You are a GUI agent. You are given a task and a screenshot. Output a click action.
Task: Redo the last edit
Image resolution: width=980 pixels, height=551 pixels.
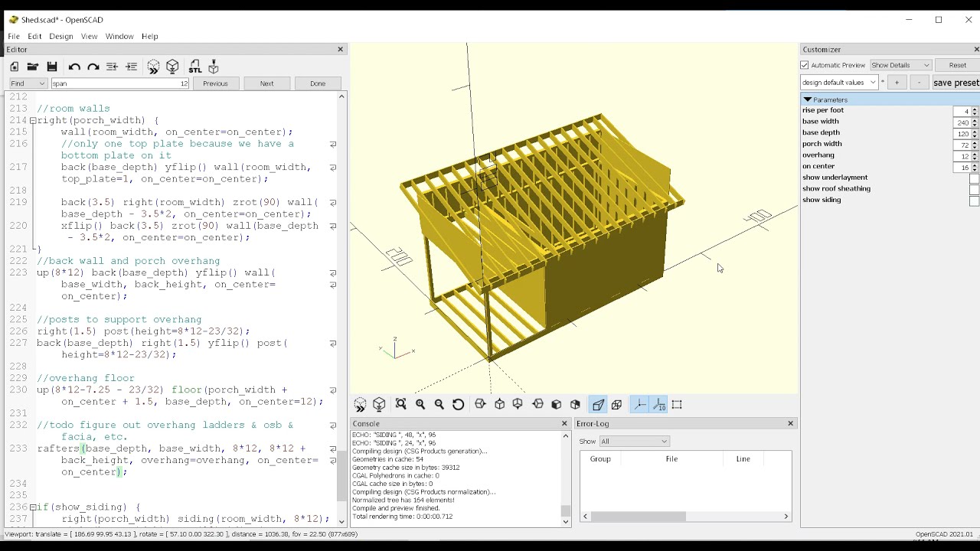[93, 67]
